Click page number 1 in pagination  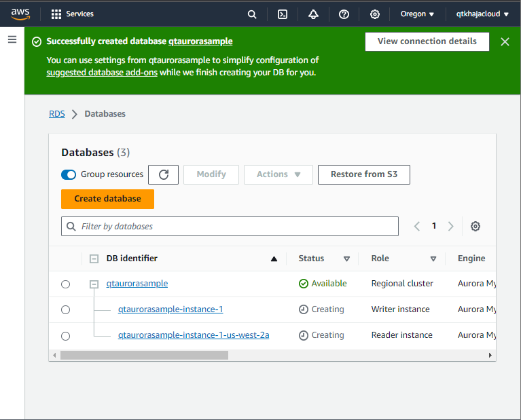pyautogui.click(x=433, y=226)
